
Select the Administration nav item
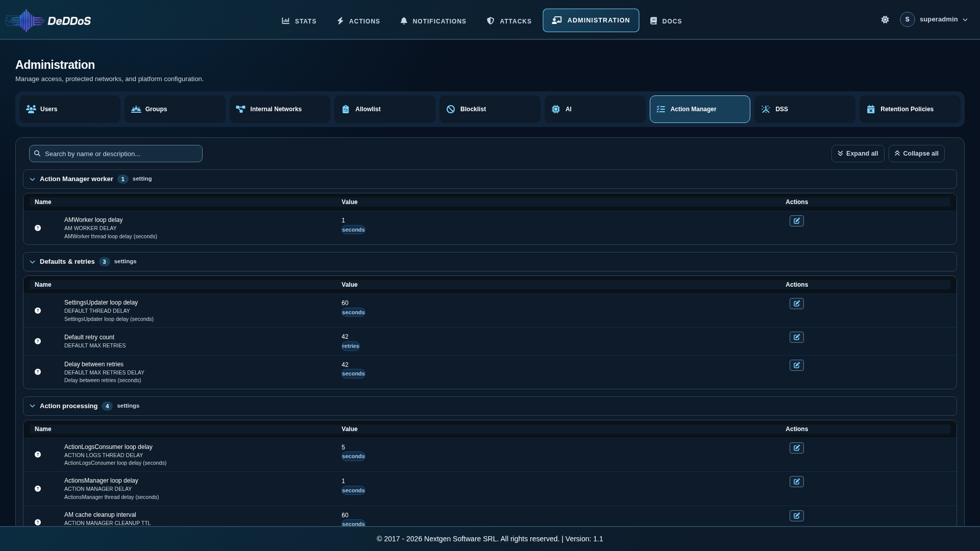tap(591, 20)
